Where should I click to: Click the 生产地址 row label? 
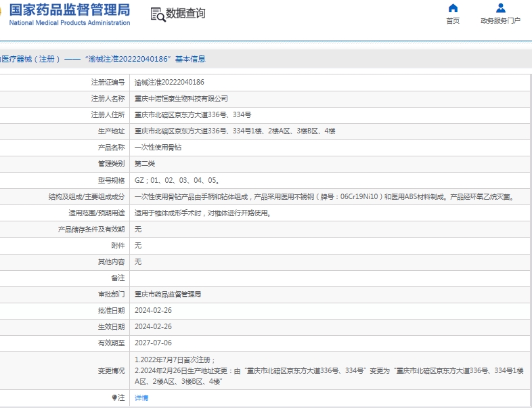click(111, 131)
